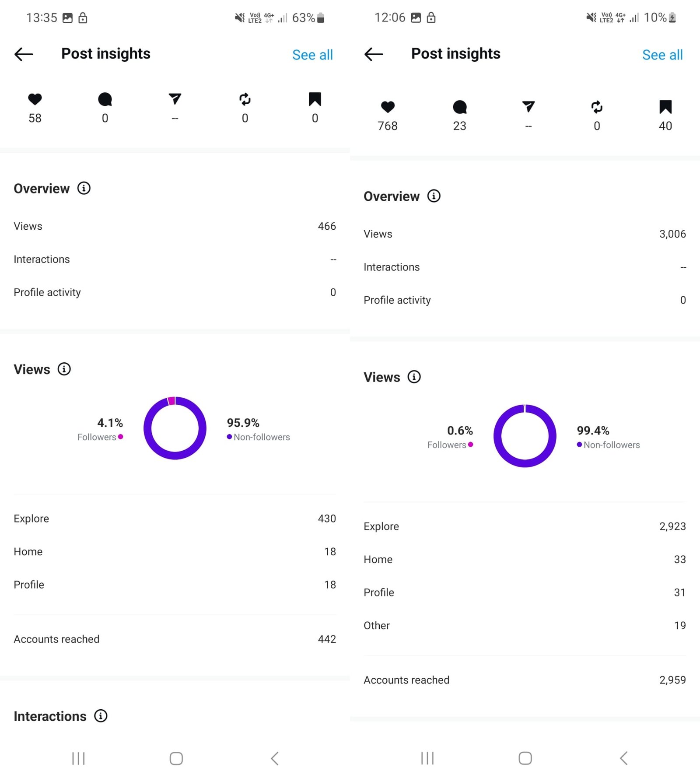Tap the share icon on the left screen

pos(175,99)
